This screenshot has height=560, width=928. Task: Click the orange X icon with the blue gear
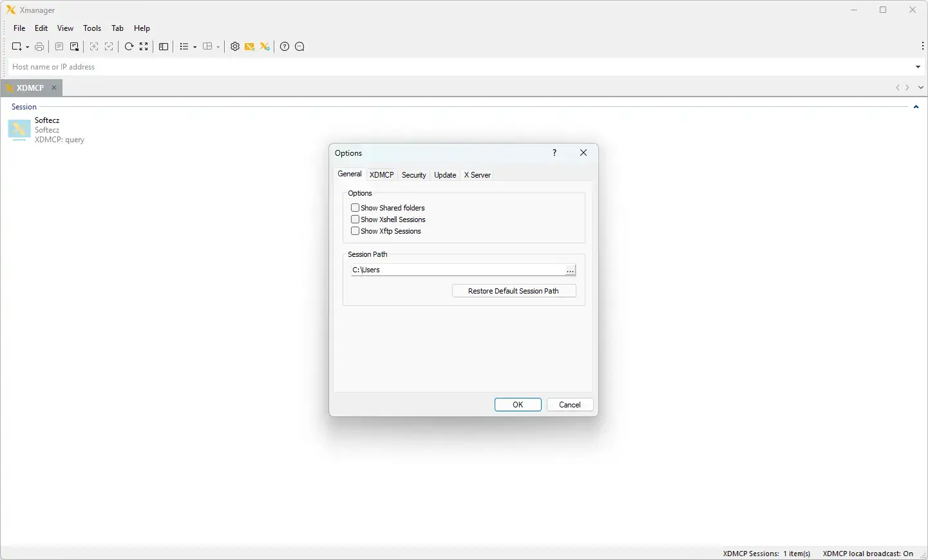(265, 46)
